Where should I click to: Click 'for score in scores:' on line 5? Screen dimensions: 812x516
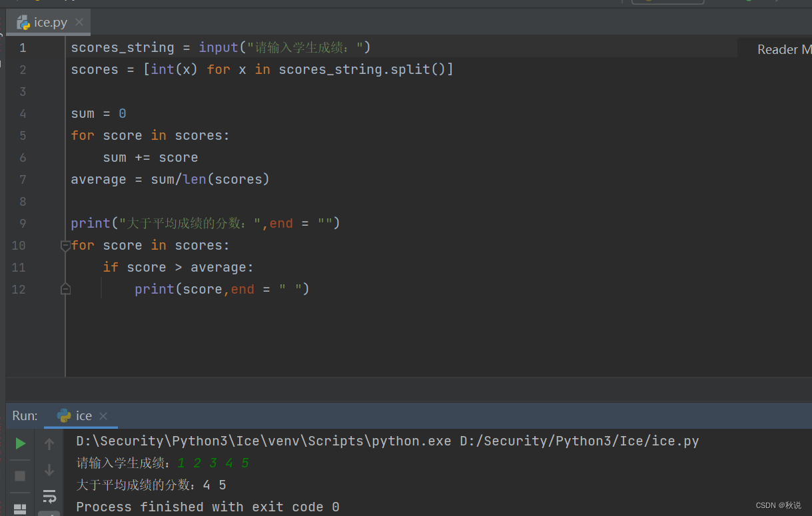point(150,136)
